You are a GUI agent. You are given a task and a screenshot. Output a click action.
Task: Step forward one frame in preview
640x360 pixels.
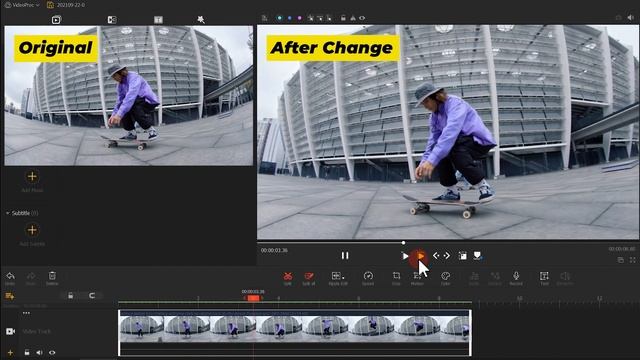pos(447,256)
